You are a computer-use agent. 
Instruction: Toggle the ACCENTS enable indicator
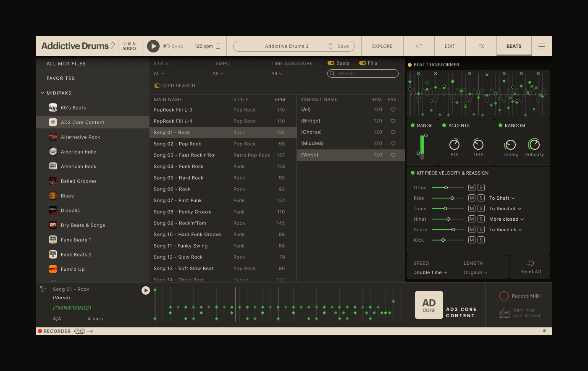click(x=444, y=125)
